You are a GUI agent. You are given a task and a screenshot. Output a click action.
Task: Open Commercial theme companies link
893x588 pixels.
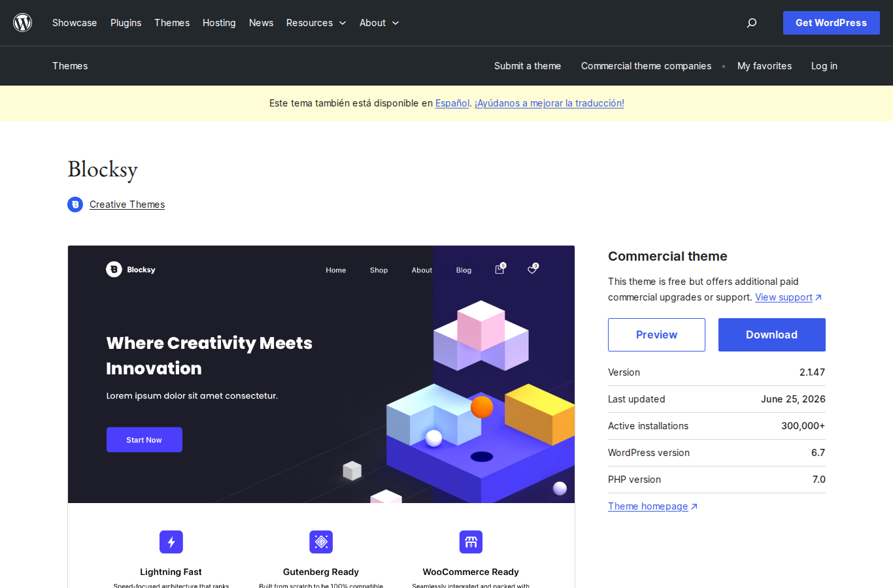pyautogui.click(x=646, y=66)
